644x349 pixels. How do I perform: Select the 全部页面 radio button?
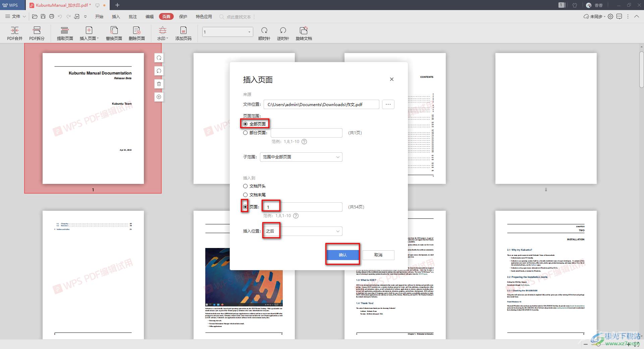(245, 124)
